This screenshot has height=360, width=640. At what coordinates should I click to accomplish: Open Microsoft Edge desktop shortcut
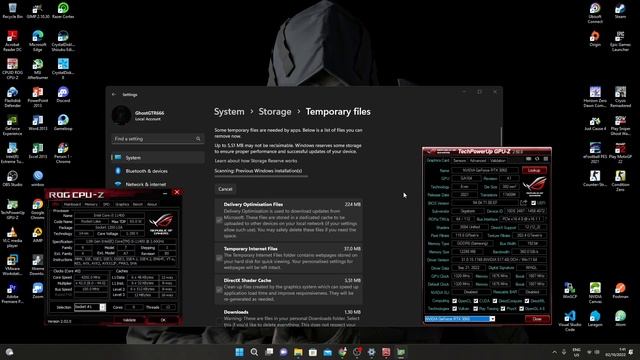coord(38,41)
